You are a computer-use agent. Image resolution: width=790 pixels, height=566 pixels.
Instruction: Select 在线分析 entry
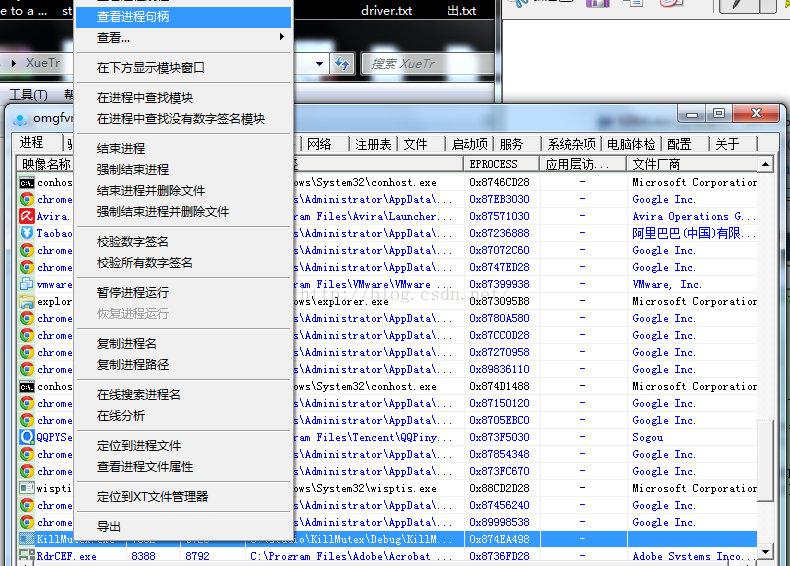pyautogui.click(x=183, y=416)
